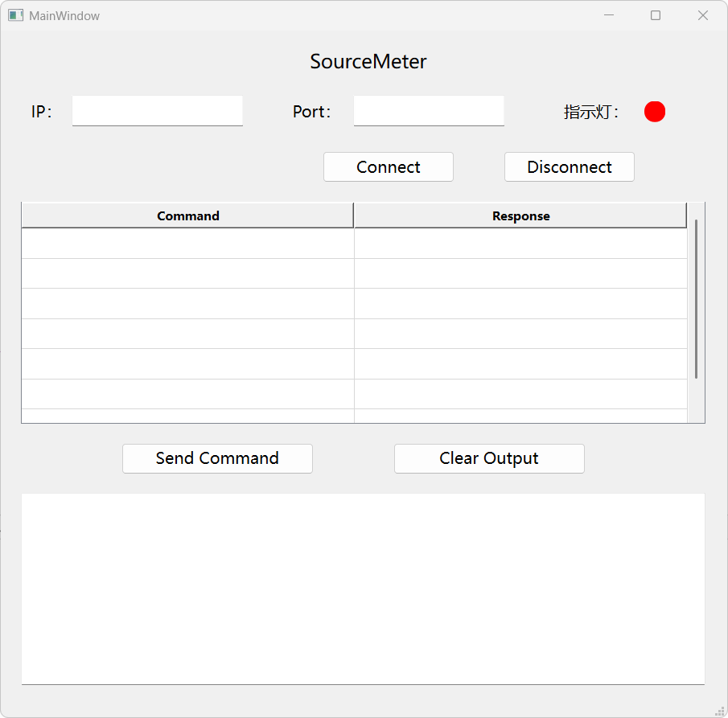Close the MainWindow window
This screenshot has height=718, width=728.
pyautogui.click(x=703, y=15)
